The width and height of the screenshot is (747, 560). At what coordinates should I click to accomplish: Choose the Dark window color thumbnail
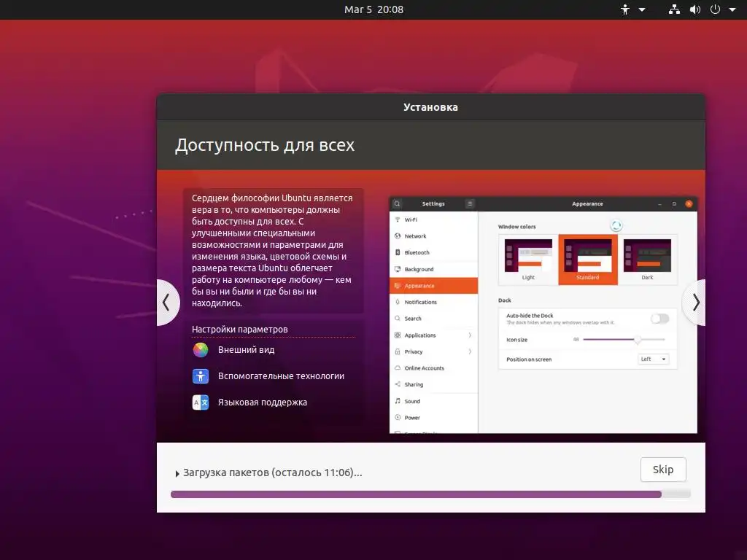(647, 260)
